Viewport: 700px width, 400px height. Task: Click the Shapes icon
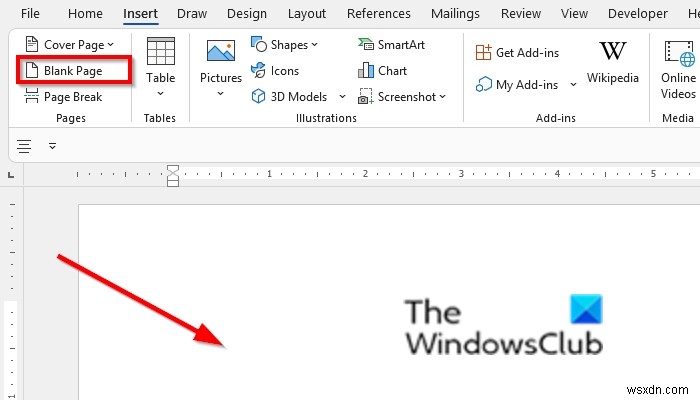tap(259, 44)
